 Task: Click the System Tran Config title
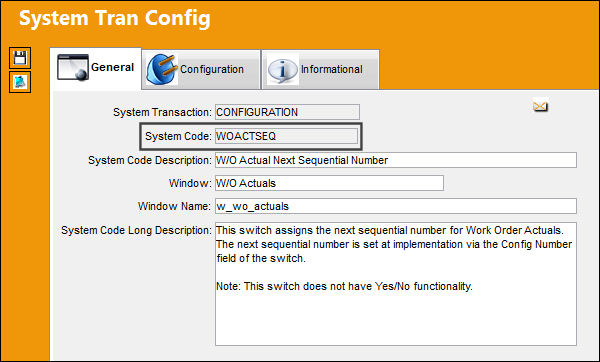coord(115,18)
